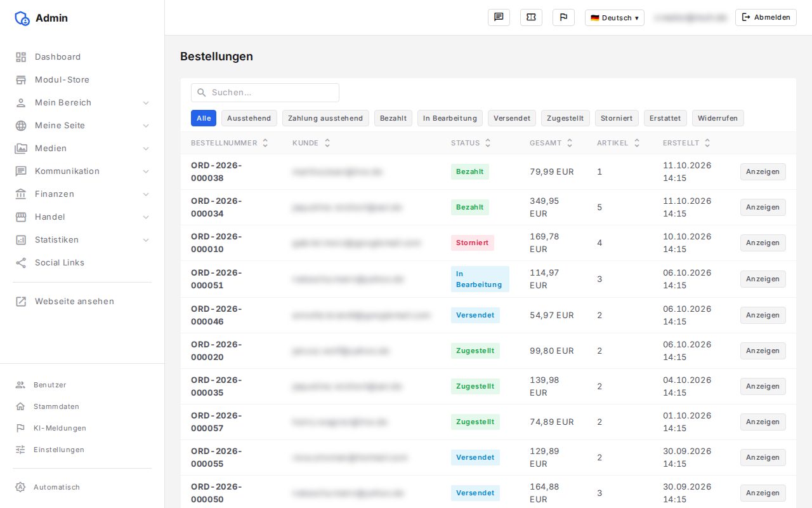The width and height of the screenshot is (812, 508).
Task: Expand the Statistiken submenu chevron
Action: coord(146,240)
